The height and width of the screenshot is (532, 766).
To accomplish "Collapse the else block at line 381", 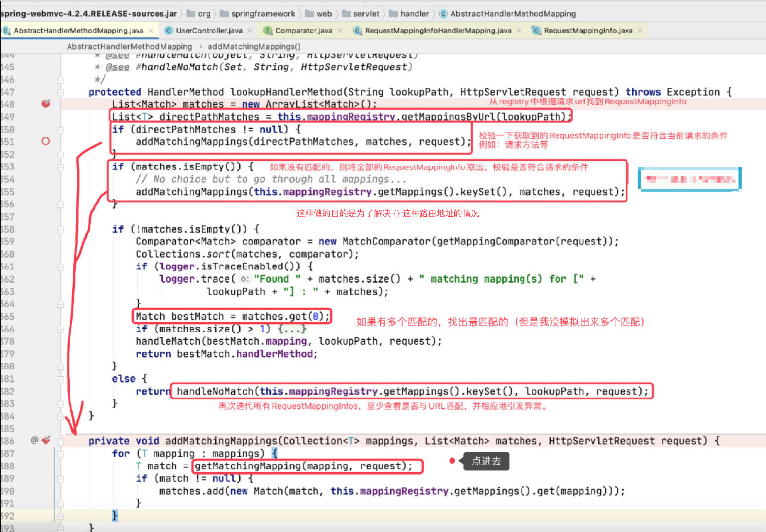I will 60,379.
